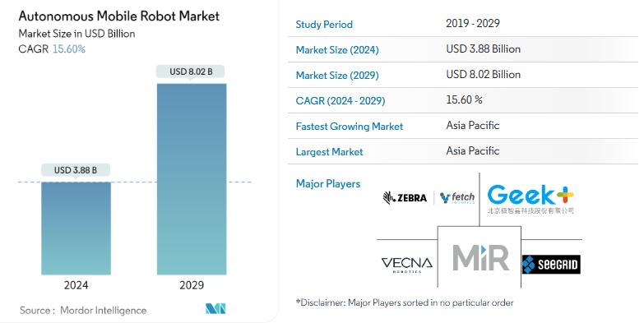Click the Largest Market label
This screenshot has height=323, width=644.
pyautogui.click(x=329, y=151)
